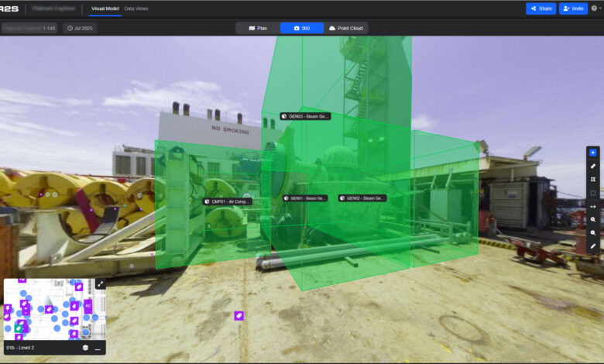Click the Share button

coord(541,9)
